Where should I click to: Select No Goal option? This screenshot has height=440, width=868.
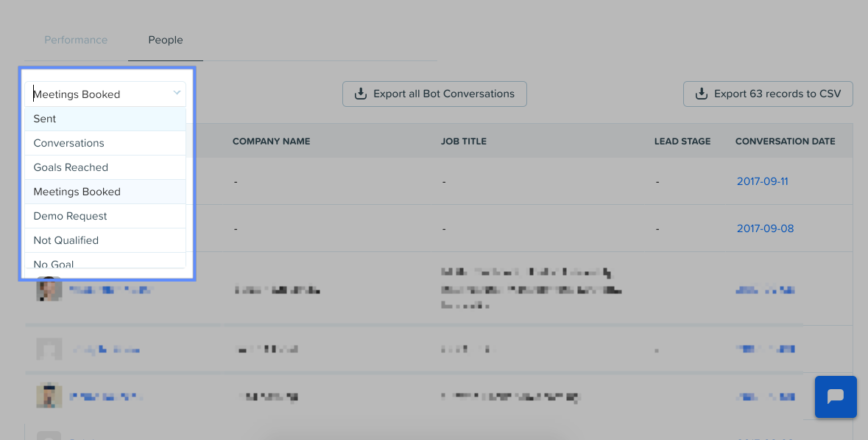[x=105, y=262]
